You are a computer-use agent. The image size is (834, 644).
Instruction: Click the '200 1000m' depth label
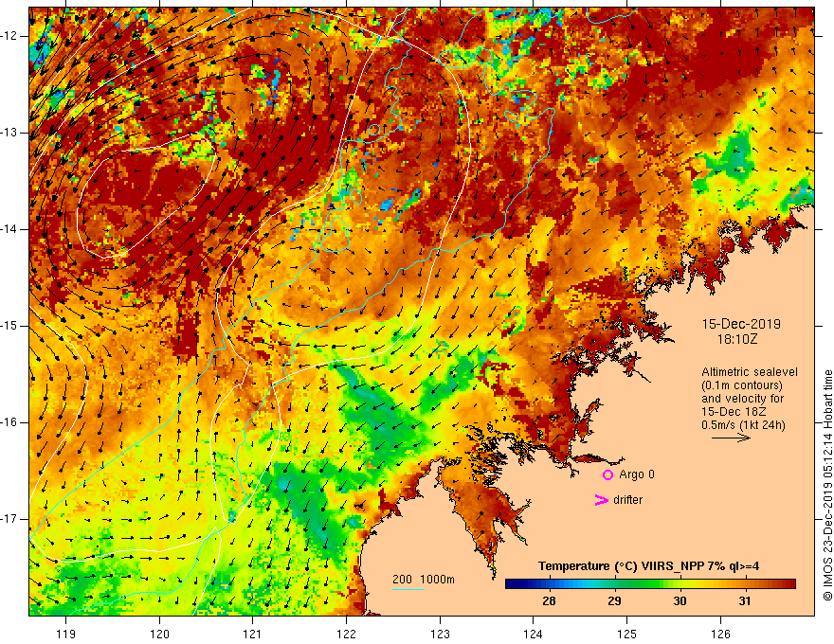coord(424,580)
